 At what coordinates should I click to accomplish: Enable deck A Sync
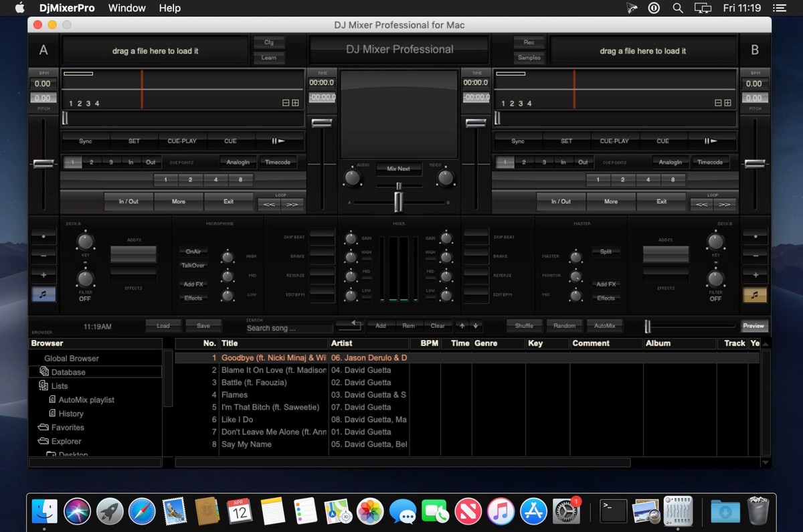coord(86,141)
